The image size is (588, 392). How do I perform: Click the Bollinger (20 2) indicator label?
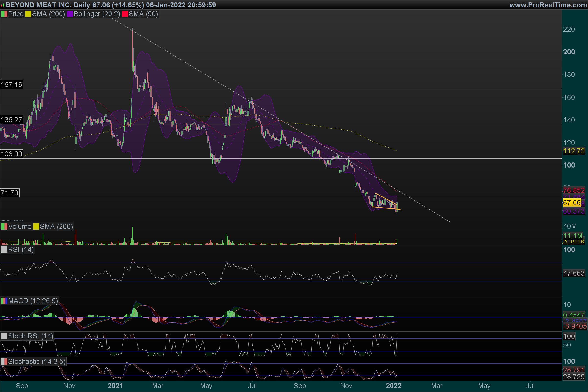(x=97, y=14)
